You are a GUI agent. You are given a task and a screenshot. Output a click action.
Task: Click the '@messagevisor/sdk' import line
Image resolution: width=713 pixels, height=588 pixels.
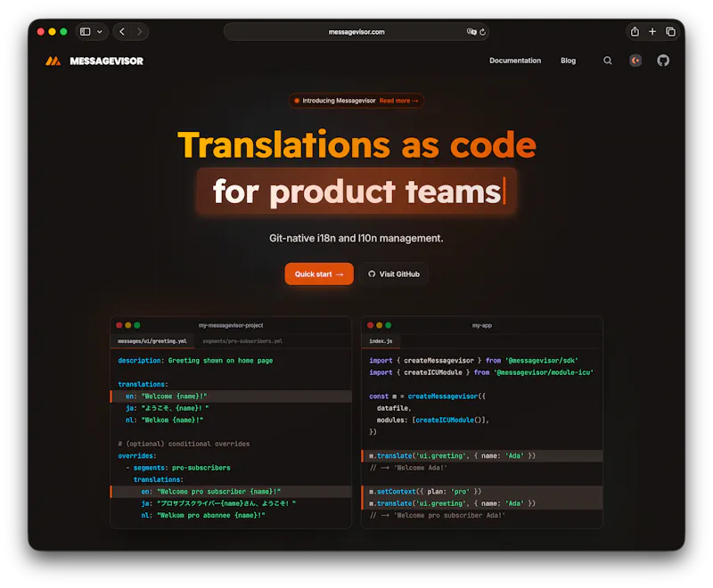click(473, 360)
